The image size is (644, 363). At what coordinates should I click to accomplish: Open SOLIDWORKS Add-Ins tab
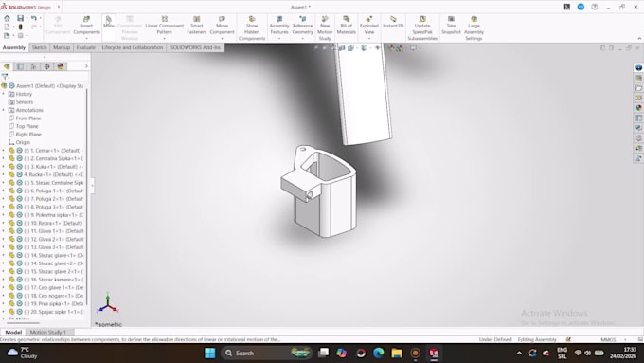pos(195,47)
